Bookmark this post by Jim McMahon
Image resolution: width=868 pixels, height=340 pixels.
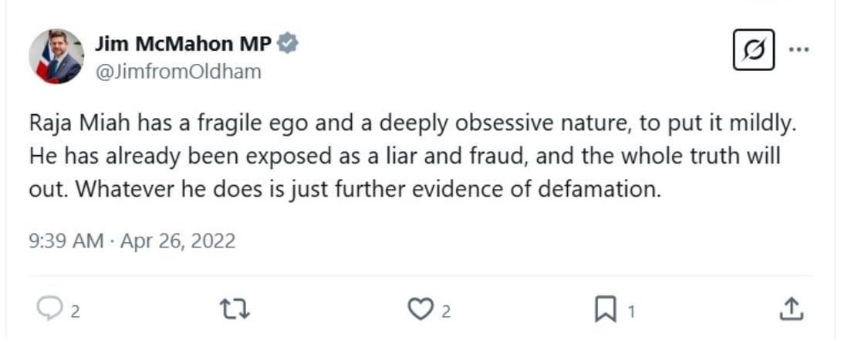tap(606, 310)
